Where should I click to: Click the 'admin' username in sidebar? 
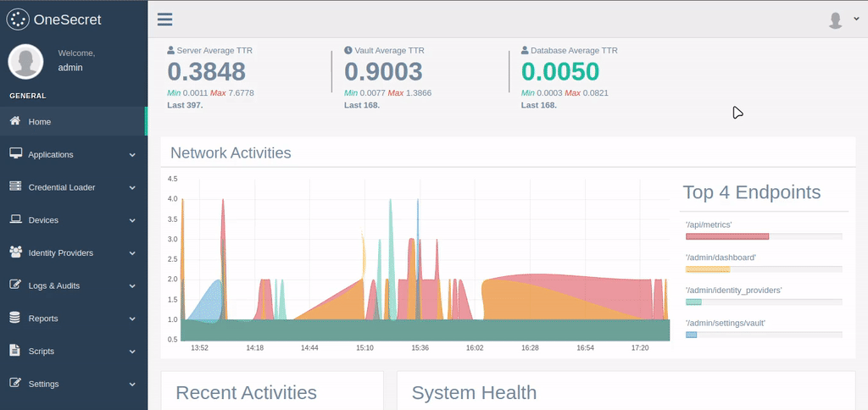[x=70, y=68]
